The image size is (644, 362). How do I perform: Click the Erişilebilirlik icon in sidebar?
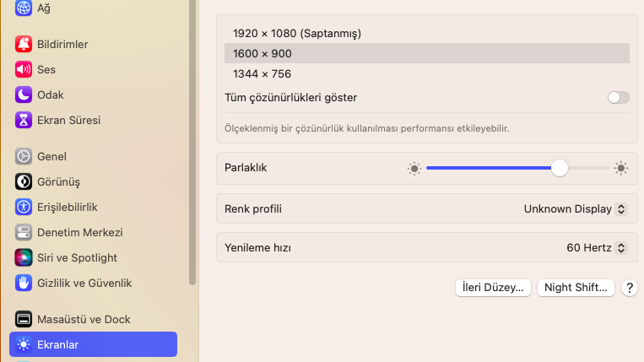24,207
